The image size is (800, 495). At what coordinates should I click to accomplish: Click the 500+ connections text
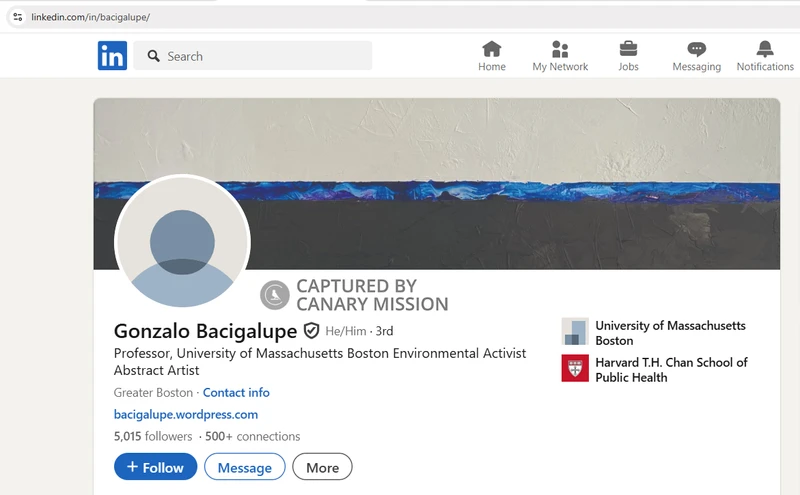[253, 436]
